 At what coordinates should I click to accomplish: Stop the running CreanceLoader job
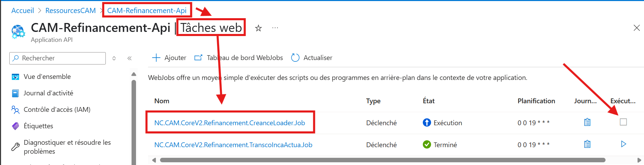623,122
